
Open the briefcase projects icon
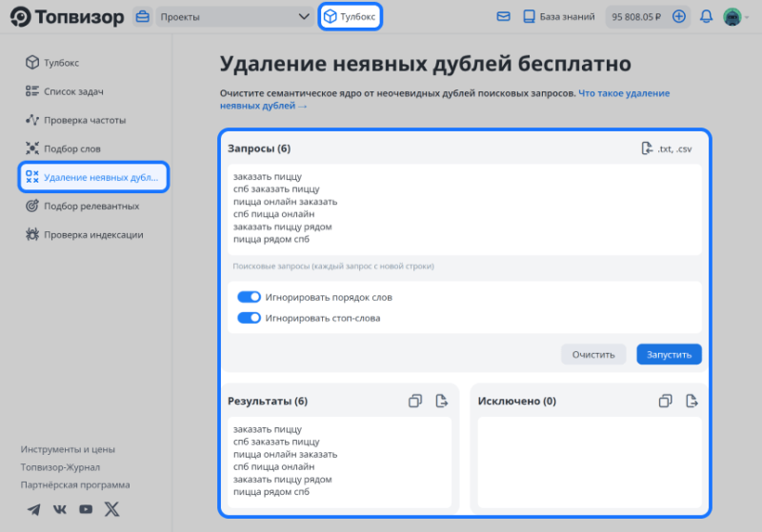142,16
